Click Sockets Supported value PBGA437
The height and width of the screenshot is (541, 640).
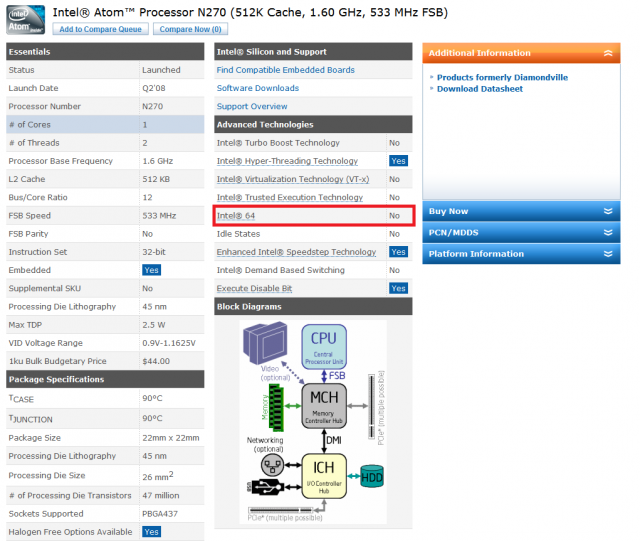click(x=160, y=514)
